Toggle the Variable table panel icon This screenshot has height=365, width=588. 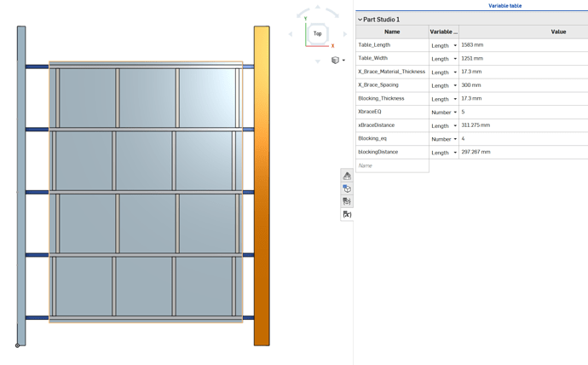347,214
